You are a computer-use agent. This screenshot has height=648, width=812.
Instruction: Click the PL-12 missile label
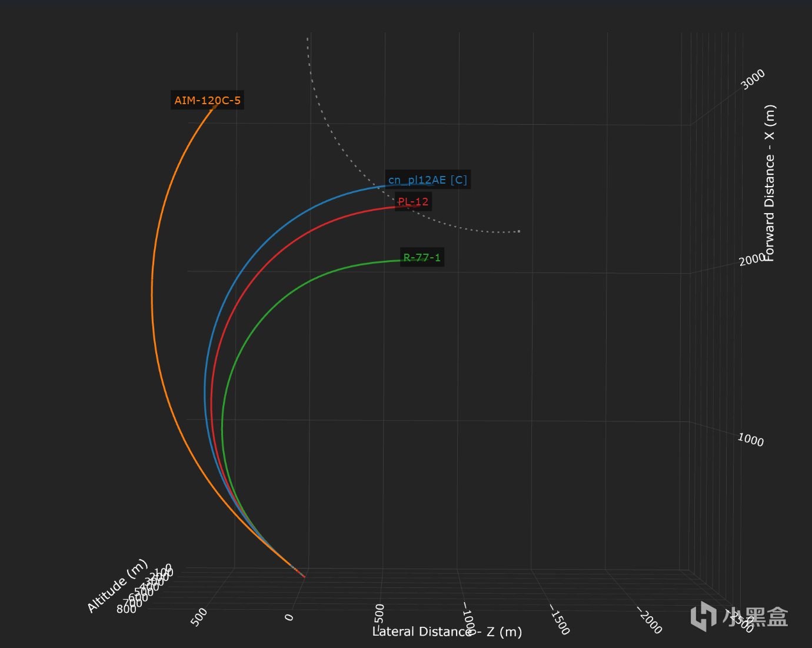(x=413, y=201)
